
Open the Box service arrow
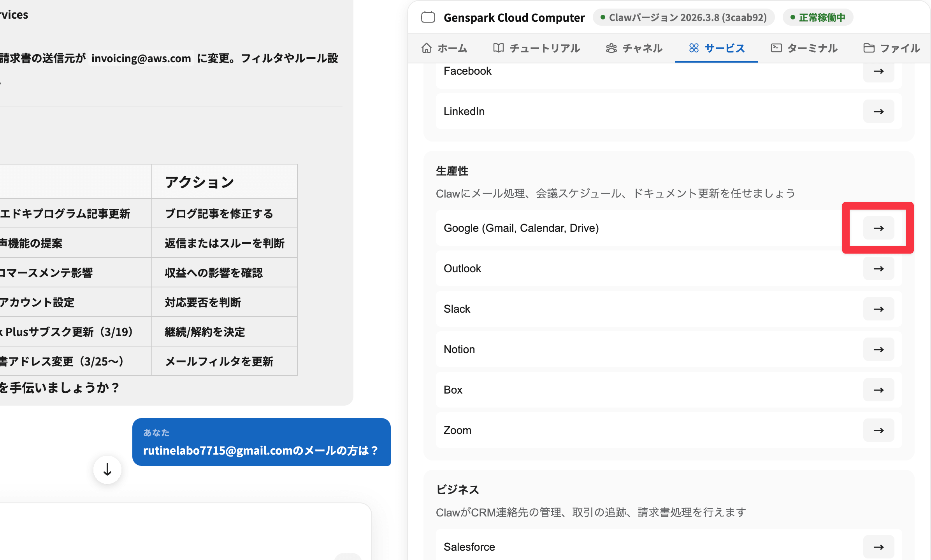878,390
